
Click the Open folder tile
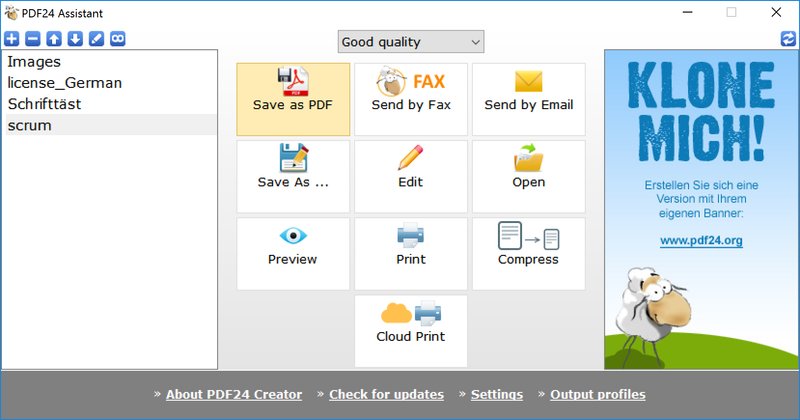pos(529,177)
